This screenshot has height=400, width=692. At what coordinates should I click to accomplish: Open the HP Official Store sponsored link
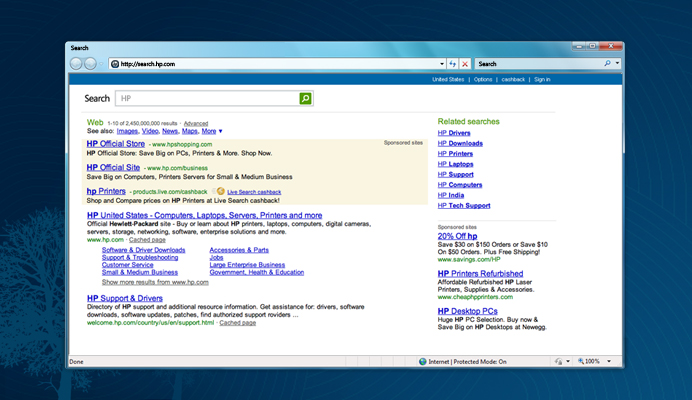pos(116,143)
